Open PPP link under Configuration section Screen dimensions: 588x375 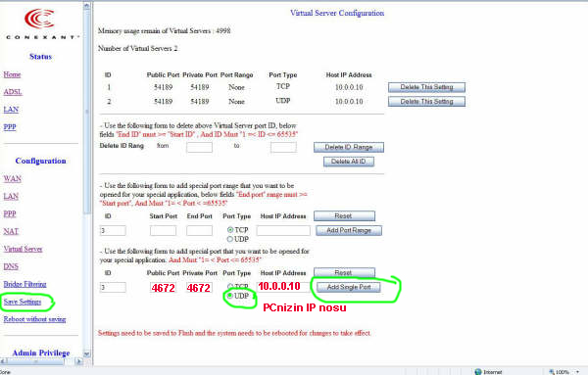[x=10, y=213]
